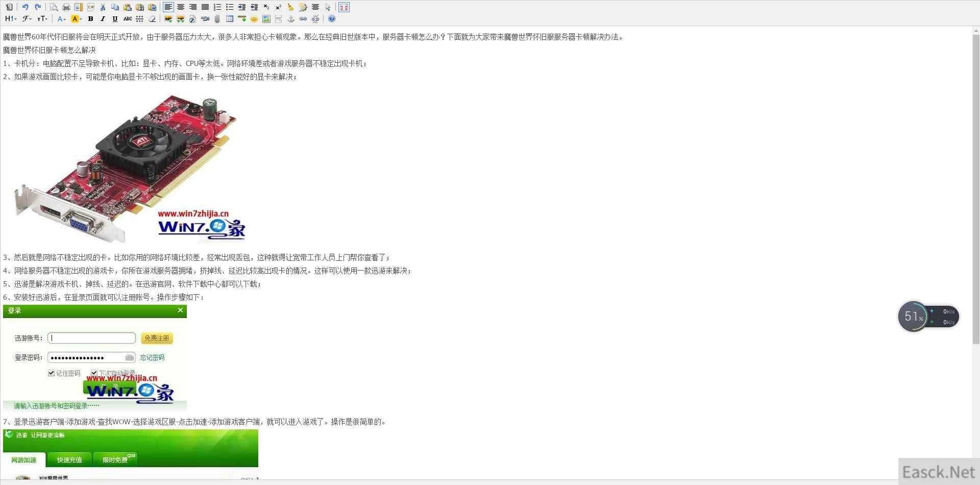Screen dimensions: 980x485
Task: Apply superscript formatting
Action: pyautogui.click(x=278, y=7)
